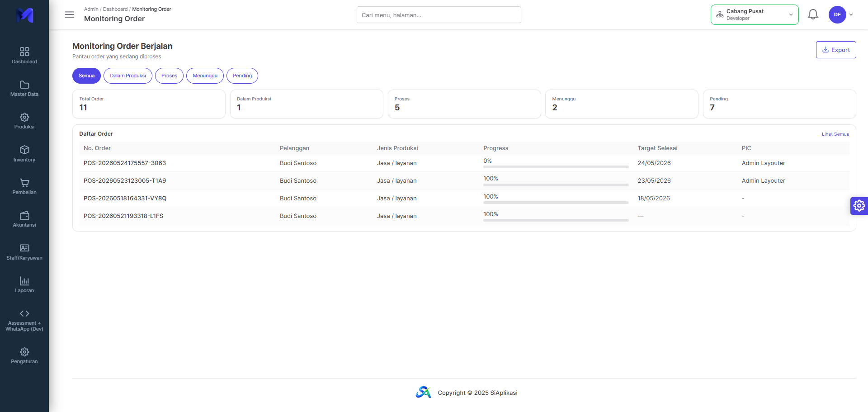Click the Pending summary card

(x=779, y=104)
